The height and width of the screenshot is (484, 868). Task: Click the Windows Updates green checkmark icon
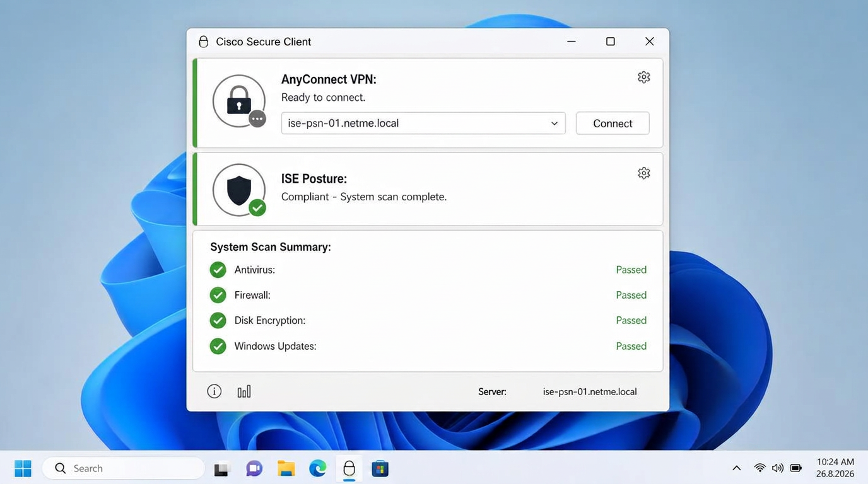click(218, 346)
